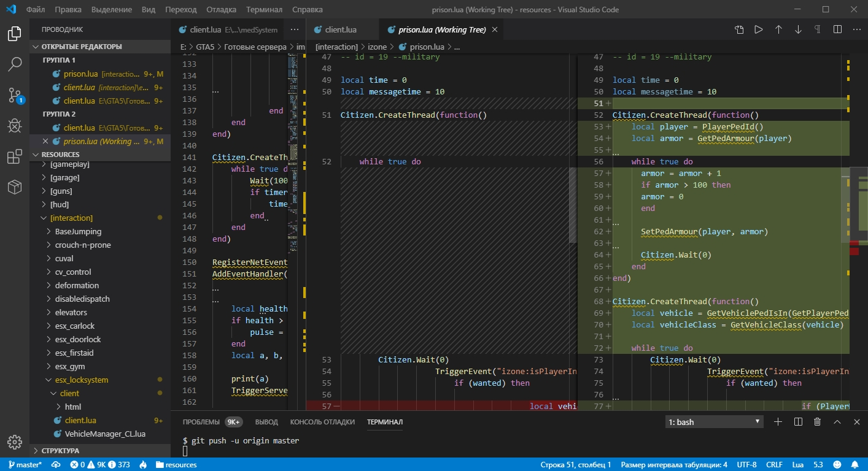Go to previous change with up arrow
Image resolution: width=868 pixels, height=471 pixels.
(778, 29)
